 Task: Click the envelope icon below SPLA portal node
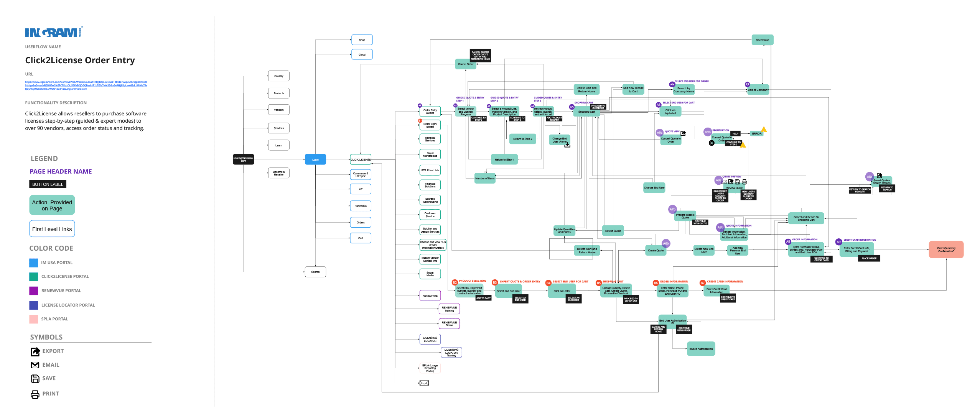424,383
